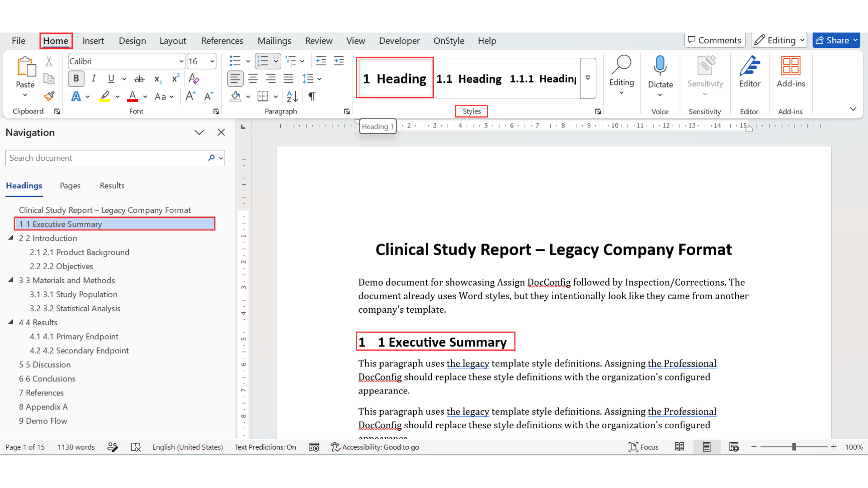Show the Results tab in Navigation

112,186
